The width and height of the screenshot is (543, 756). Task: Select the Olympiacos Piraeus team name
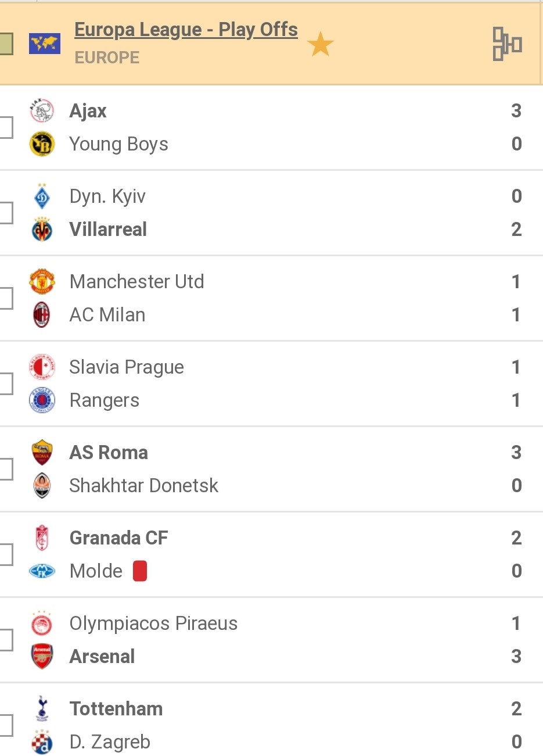coord(153,623)
